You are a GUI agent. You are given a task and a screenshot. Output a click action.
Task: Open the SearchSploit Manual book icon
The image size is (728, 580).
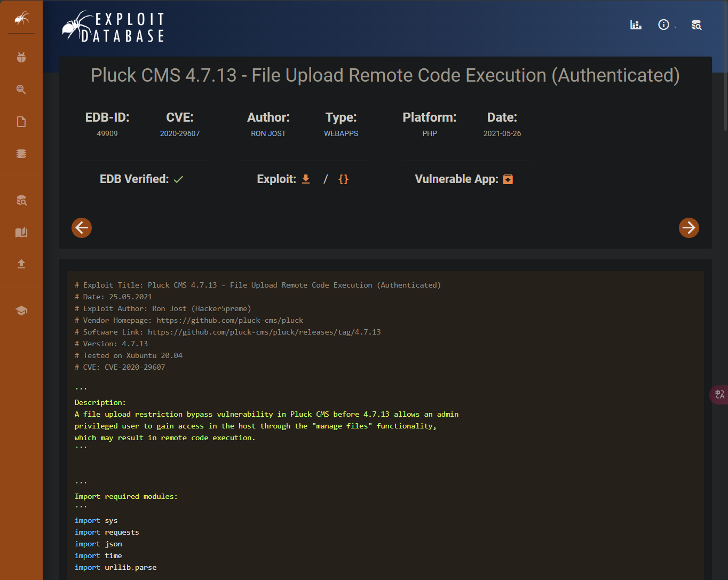click(21, 232)
